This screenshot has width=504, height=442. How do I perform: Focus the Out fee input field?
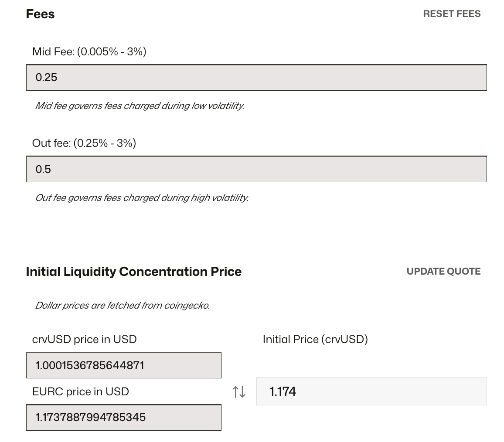click(x=256, y=169)
